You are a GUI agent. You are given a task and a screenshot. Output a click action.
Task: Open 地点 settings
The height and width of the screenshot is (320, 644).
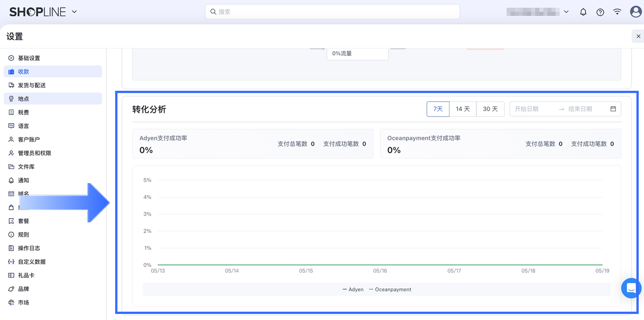tap(53, 99)
